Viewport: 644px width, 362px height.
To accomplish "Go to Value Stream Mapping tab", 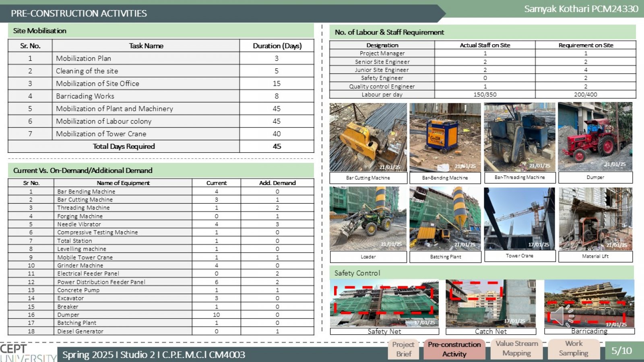I will [517, 348].
